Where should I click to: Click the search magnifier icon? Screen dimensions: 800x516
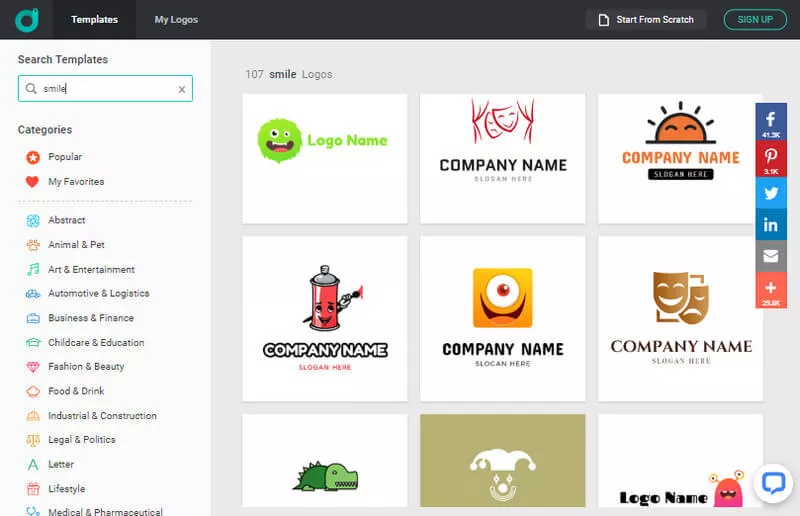[31, 88]
